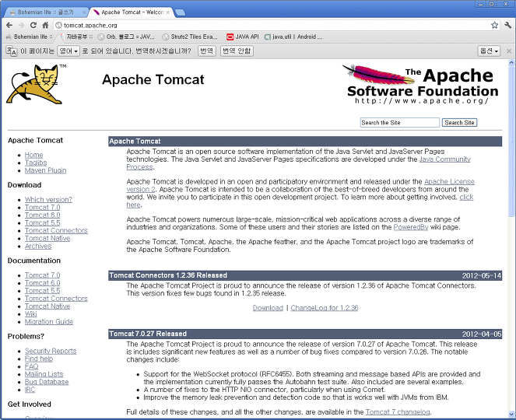Go to the home page icon

(45, 26)
